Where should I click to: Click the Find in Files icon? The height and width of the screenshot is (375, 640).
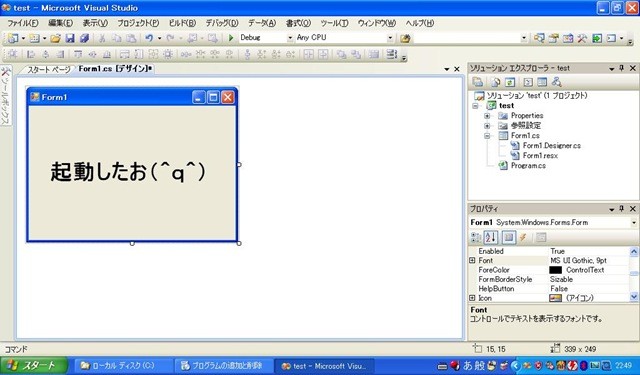coord(405,38)
